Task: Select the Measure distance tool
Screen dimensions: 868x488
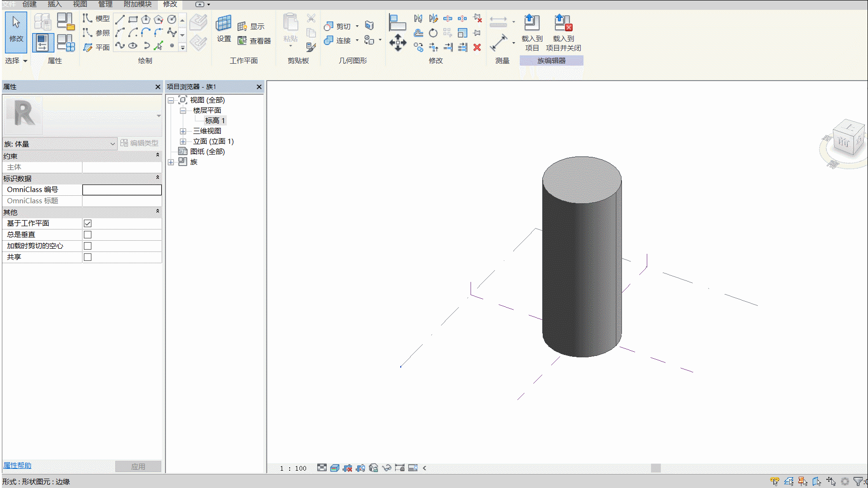Action: coord(498,43)
